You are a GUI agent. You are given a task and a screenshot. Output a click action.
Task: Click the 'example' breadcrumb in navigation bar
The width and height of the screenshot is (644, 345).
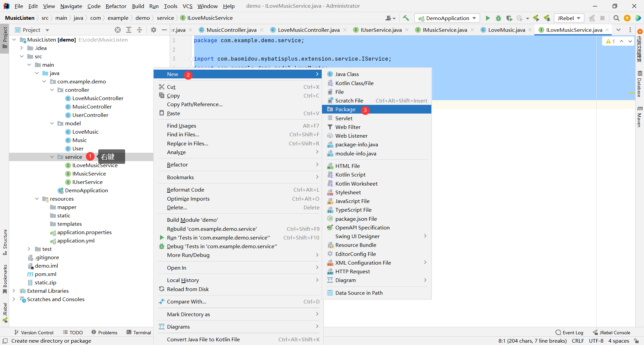point(118,18)
